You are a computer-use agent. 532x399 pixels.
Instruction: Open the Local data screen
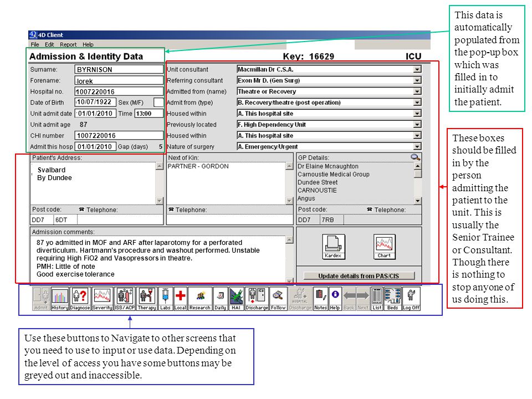180,299
